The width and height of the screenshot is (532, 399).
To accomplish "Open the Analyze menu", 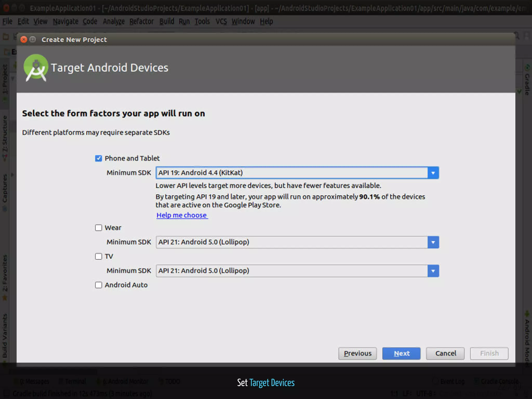I will point(114,21).
